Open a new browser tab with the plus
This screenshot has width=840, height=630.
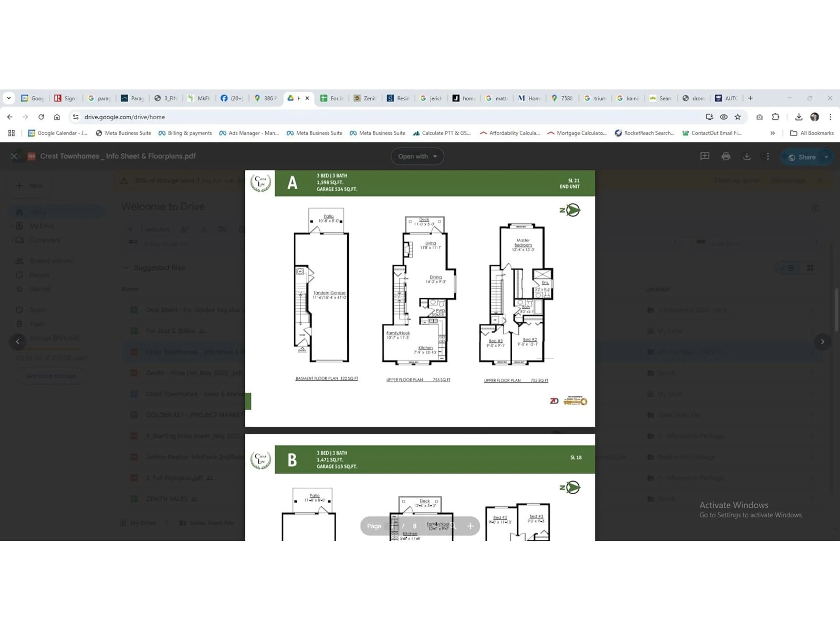point(750,98)
